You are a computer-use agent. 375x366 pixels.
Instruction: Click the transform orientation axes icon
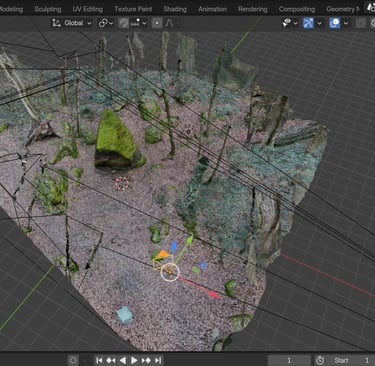coord(56,23)
